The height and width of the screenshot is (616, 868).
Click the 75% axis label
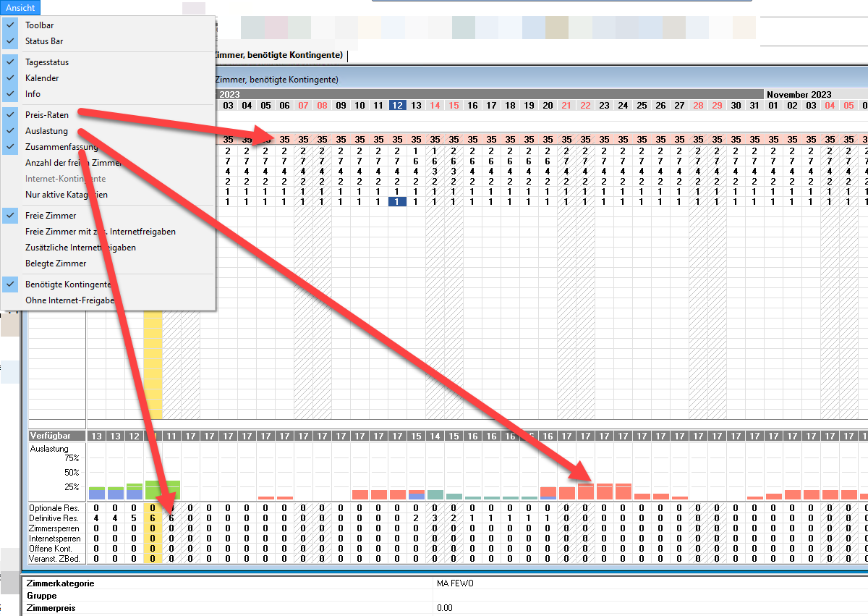pos(72,458)
